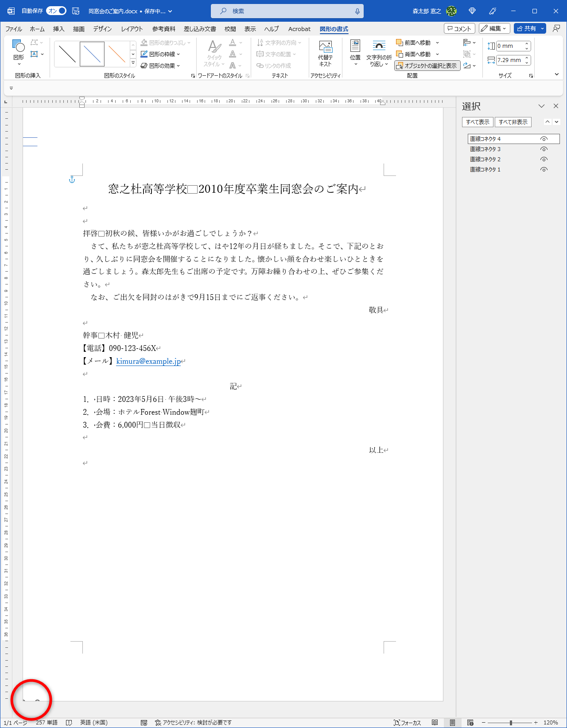The height and width of the screenshot is (728, 567).
Task: Open the rotate objects menu
Action: click(x=469, y=66)
